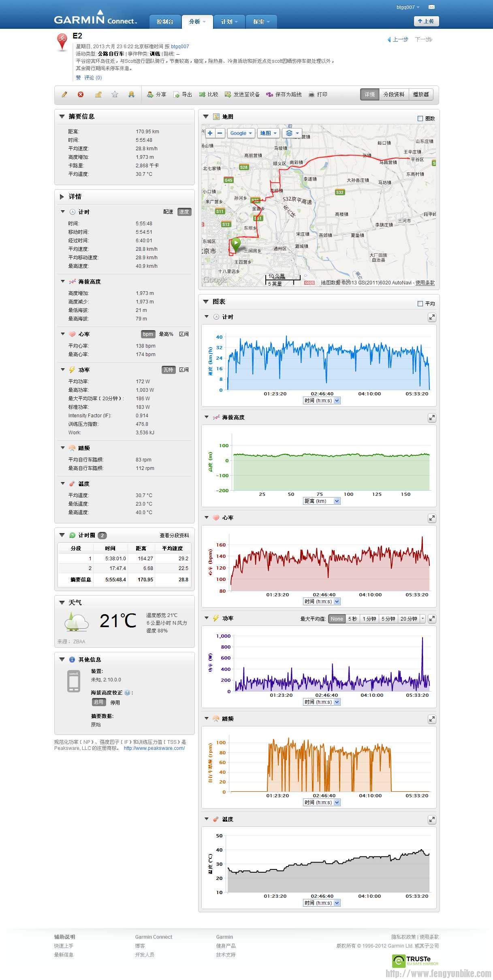Select 启用 for elevation correction
This screenshot has width=493, height=980.
tap(98, 702)
